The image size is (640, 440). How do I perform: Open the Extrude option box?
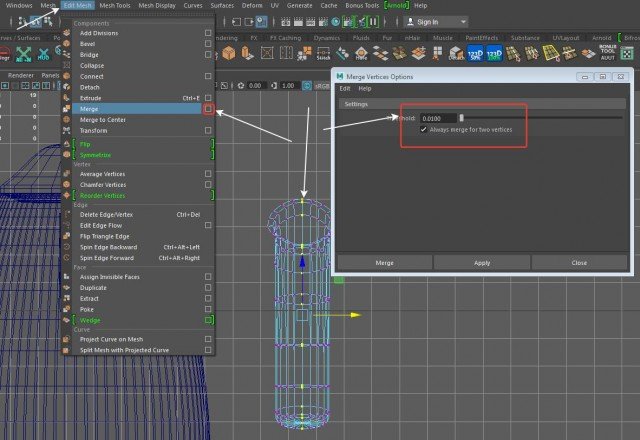208,98
